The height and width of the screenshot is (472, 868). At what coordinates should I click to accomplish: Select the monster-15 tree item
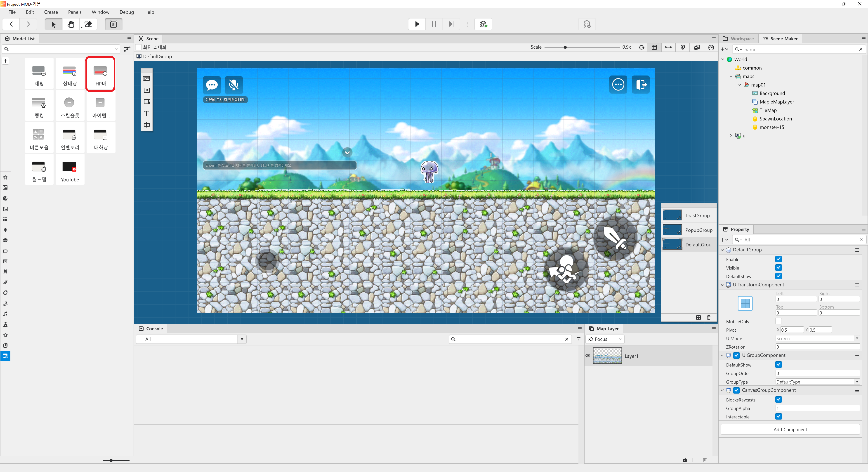pos(772,127)
